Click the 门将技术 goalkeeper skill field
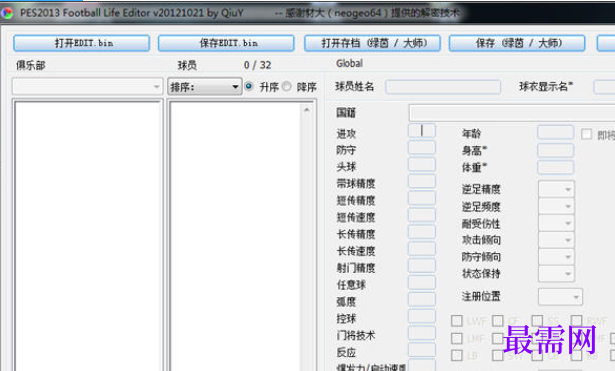 coord(422,333)
